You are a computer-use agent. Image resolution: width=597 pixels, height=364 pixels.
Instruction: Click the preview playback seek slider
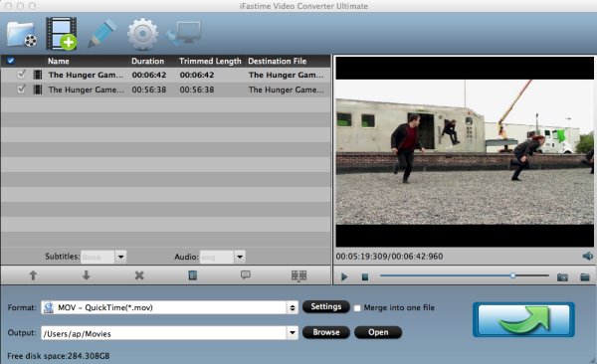pyautogui.click(x=464, y=275)
